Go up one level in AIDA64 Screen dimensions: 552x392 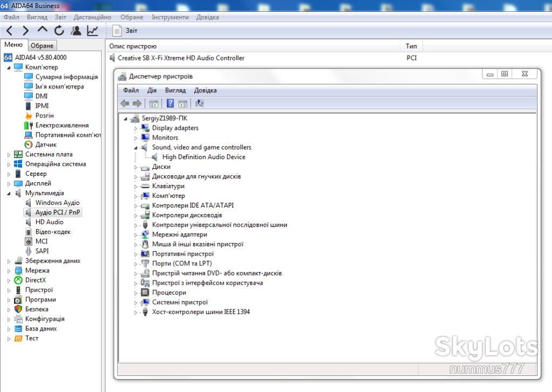click(42, 30)
